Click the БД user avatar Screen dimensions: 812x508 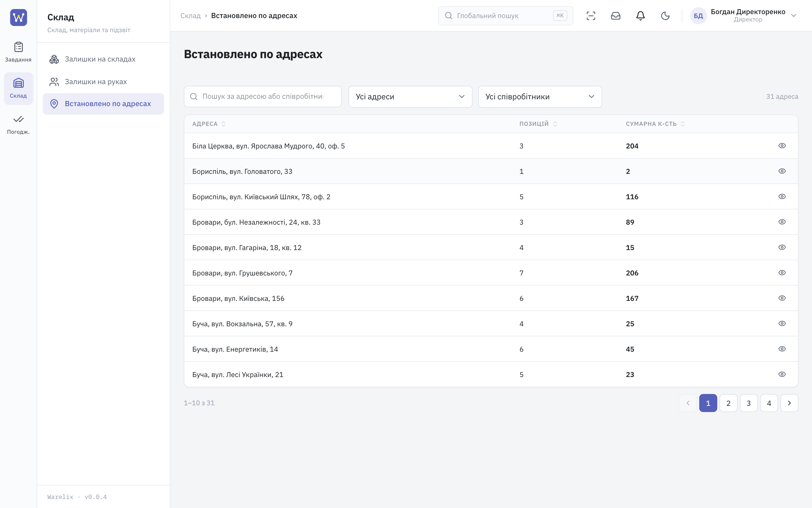coord(698,16)
